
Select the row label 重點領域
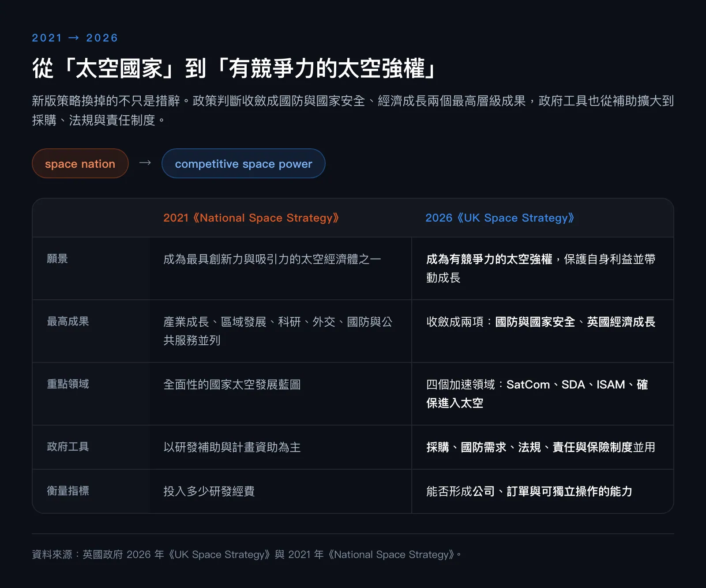(68, 384)
